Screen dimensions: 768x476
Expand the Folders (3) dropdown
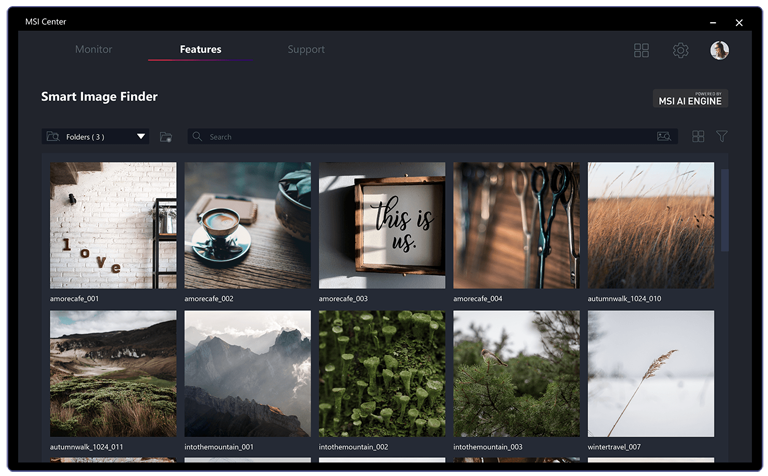(95, 137)
